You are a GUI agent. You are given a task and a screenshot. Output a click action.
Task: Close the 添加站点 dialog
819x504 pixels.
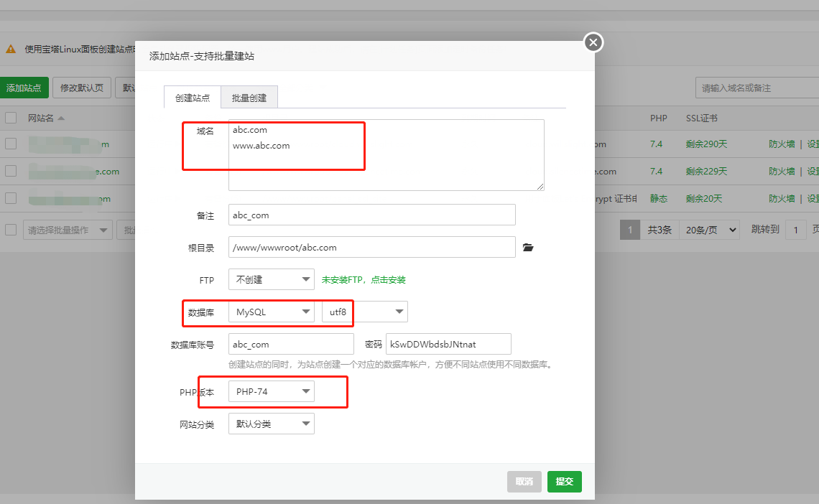click(593, 42)
